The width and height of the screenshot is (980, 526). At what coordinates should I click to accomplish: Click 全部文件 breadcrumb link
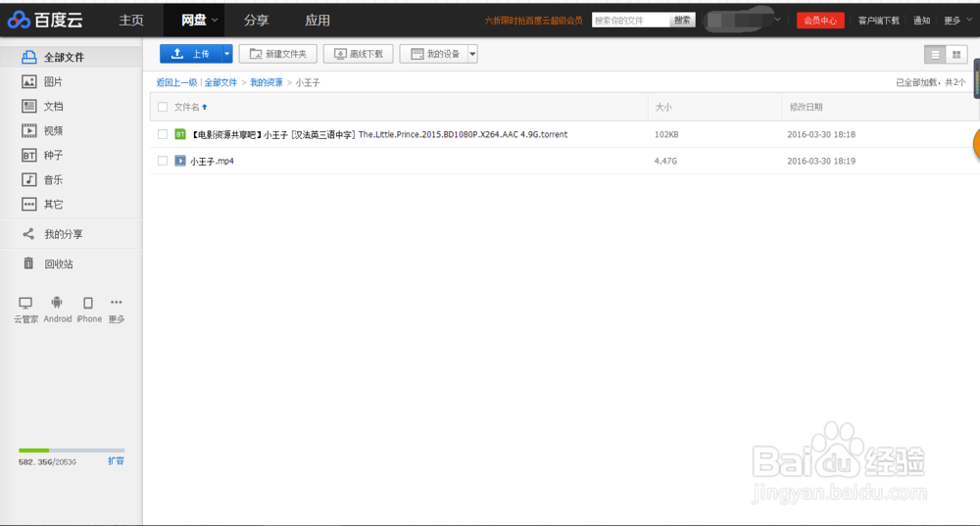point(220,82)
